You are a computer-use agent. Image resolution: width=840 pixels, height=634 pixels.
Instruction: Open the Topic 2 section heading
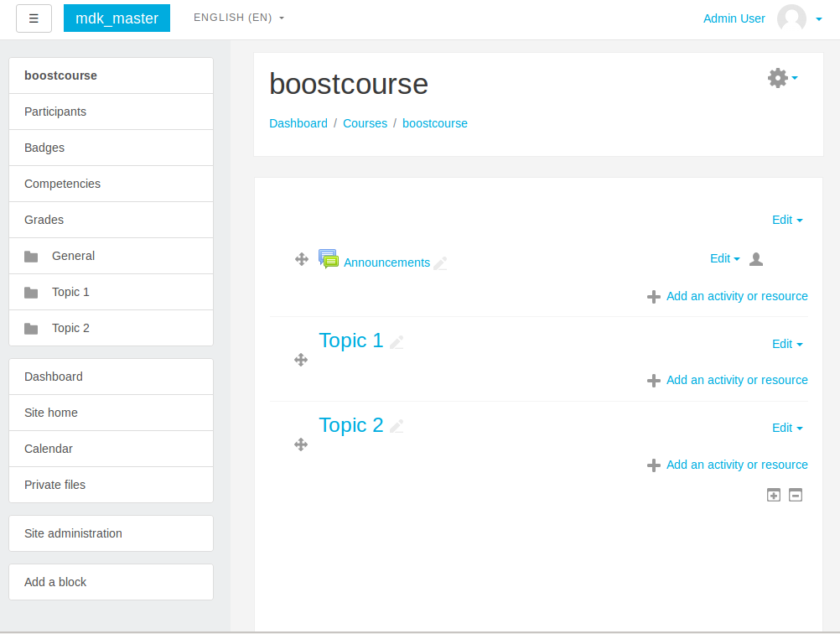point(351,425)
